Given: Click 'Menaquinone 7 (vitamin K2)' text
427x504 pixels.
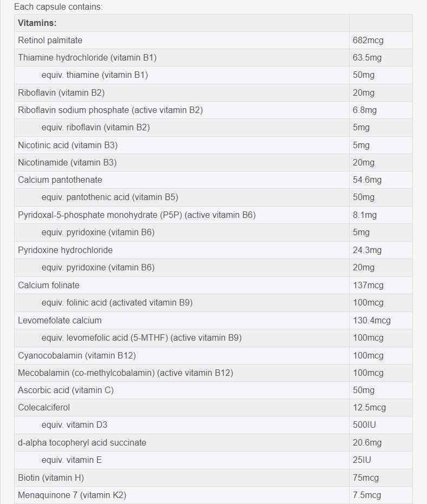Looking at the screenshot, I should point(72,495).
